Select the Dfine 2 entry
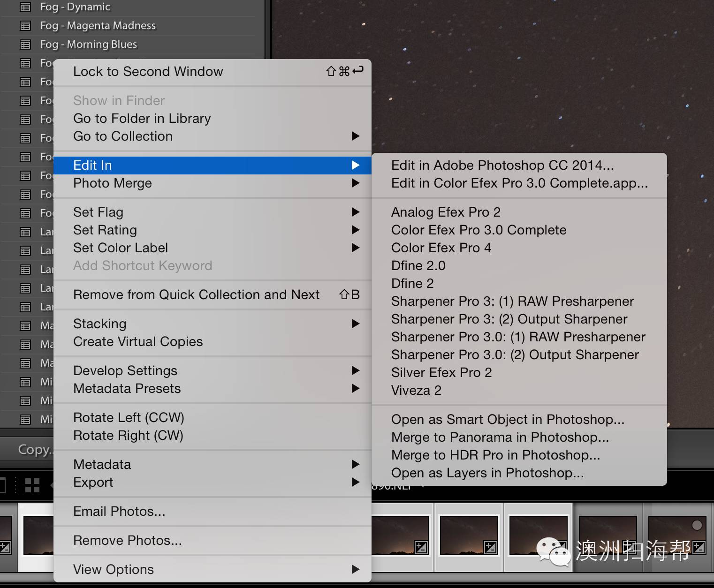Viewport: 714px width, 588px height. click(519, 283)
